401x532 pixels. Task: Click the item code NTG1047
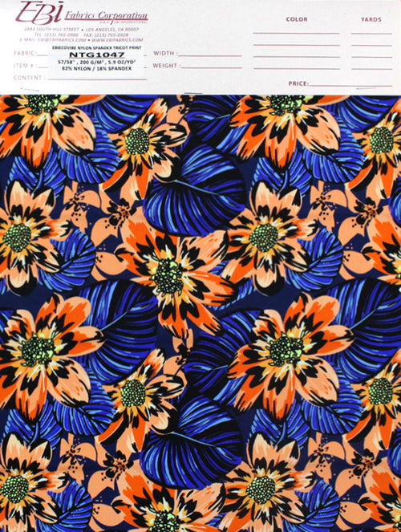[x=96, y=55]
